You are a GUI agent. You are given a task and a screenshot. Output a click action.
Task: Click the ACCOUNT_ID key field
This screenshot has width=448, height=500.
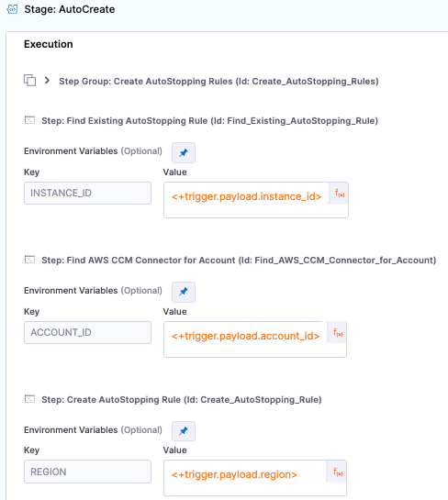click(87, 333)
